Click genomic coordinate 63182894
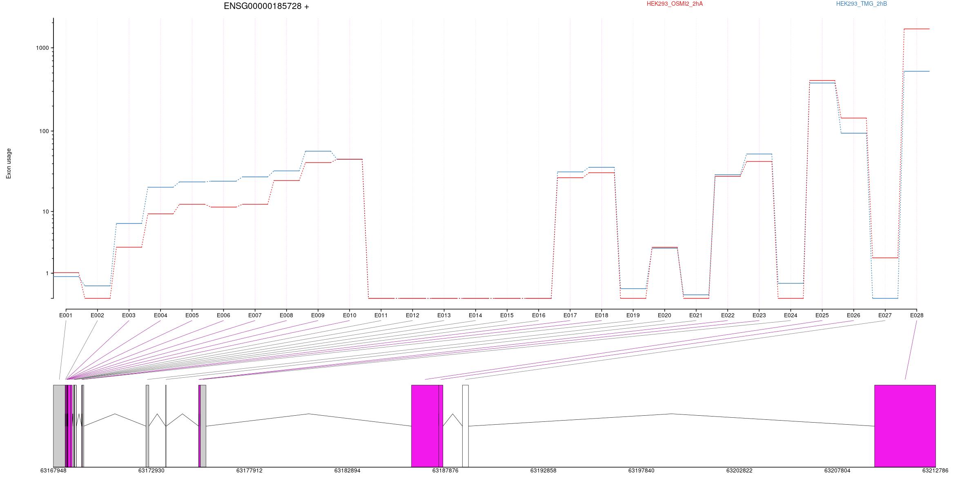 [347, 471]
